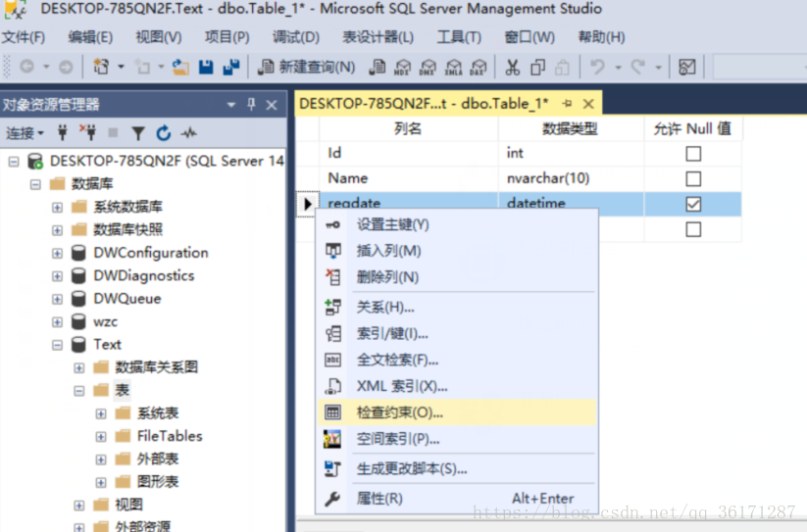Choose 检查约束(O)... in context menu
This screenshot has height=532, width=807.
(x=457, y=412)
